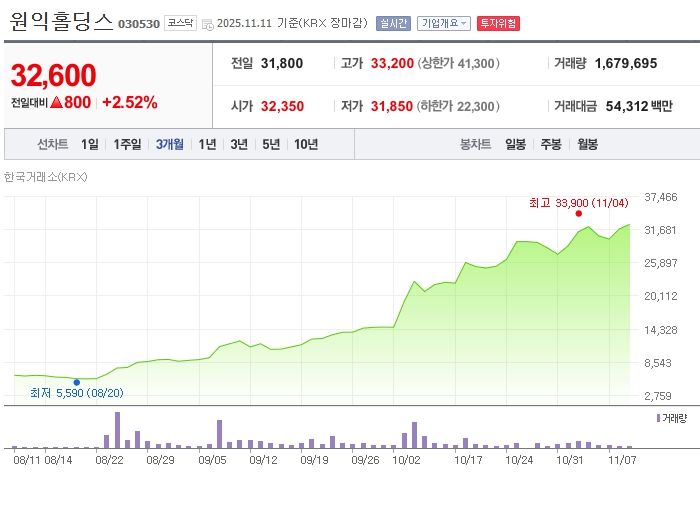Click the 투자위험 warning badge
The image size is (700, 511).
coord(498,23)
